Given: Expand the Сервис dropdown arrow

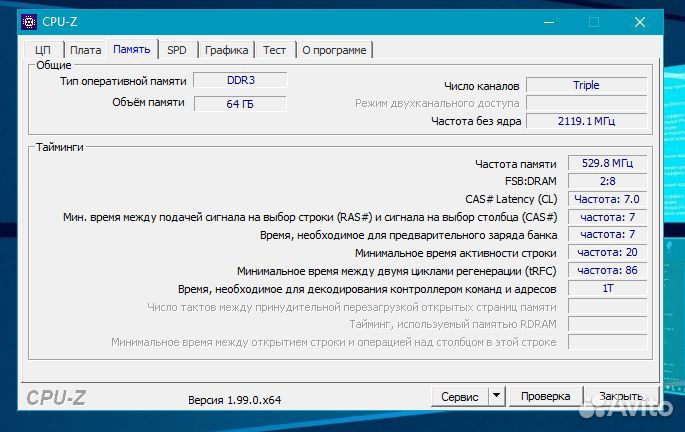Looking at the screenshot, I should 497,396.
